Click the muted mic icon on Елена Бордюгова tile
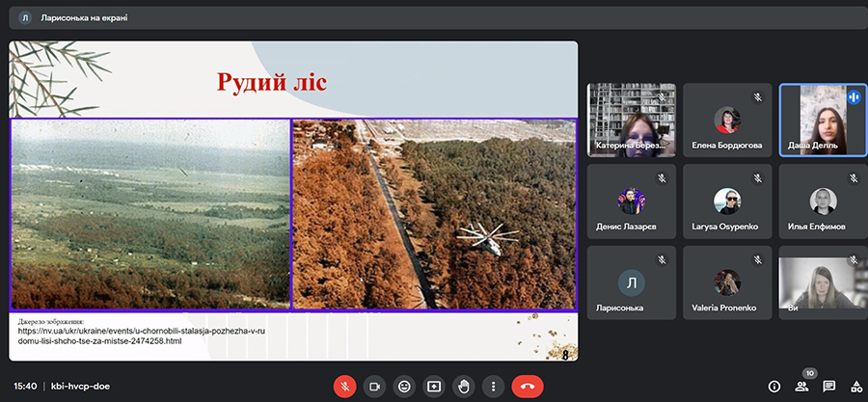Viewport: 868px width, 402px height. (x=758, y=97)
